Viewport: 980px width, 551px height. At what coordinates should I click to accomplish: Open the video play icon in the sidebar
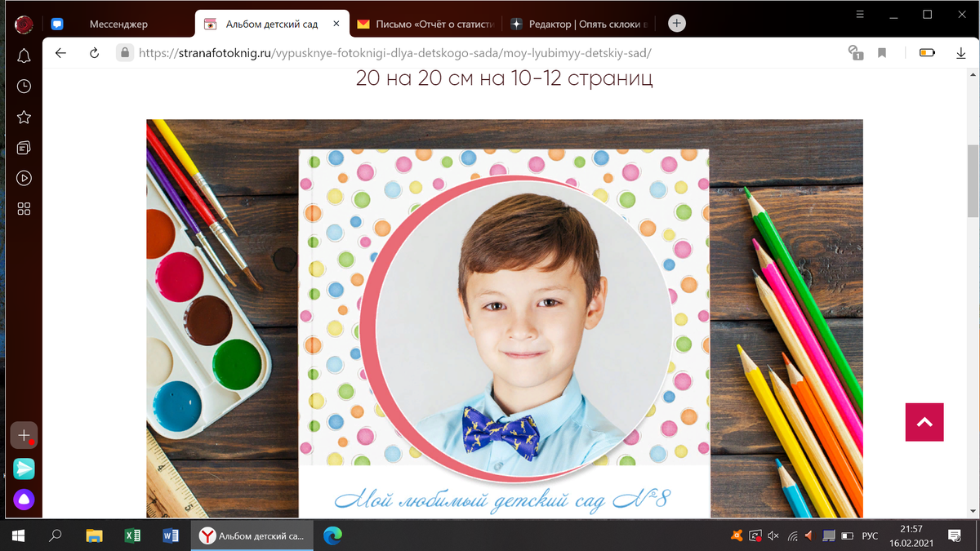pyautogui.click(x=24, y=178)
